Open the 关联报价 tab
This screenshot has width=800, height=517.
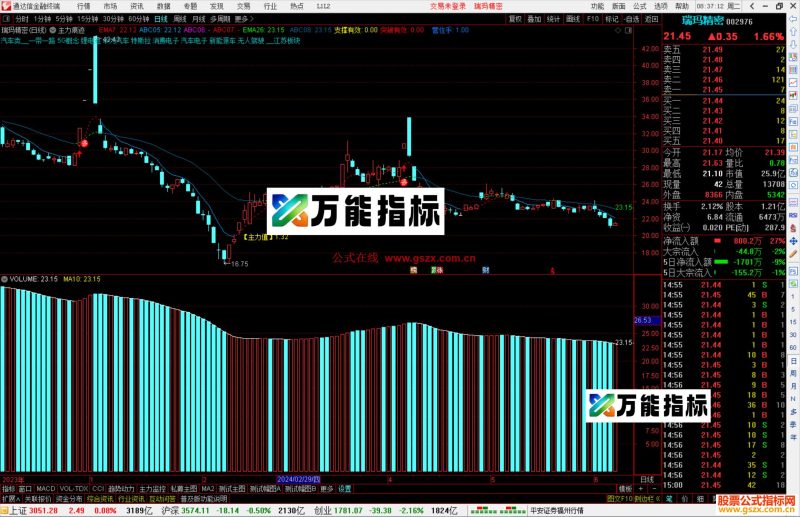(x=38, y=499)
